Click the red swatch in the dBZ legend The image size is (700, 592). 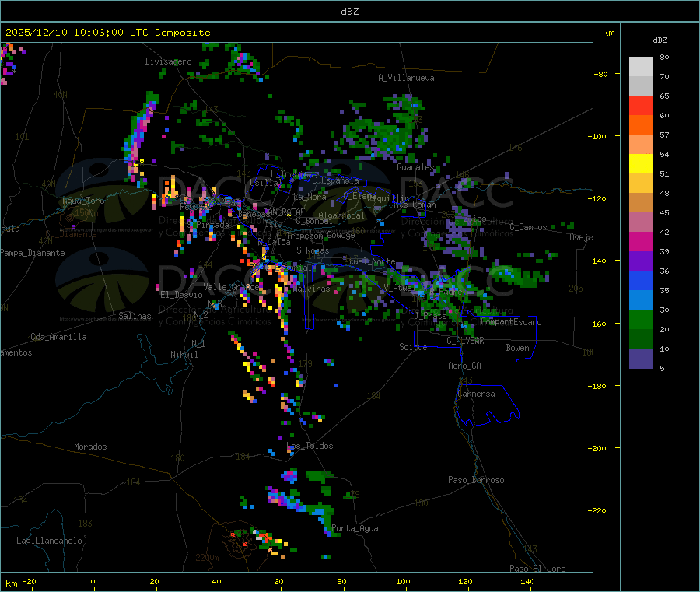coord(641,105)
